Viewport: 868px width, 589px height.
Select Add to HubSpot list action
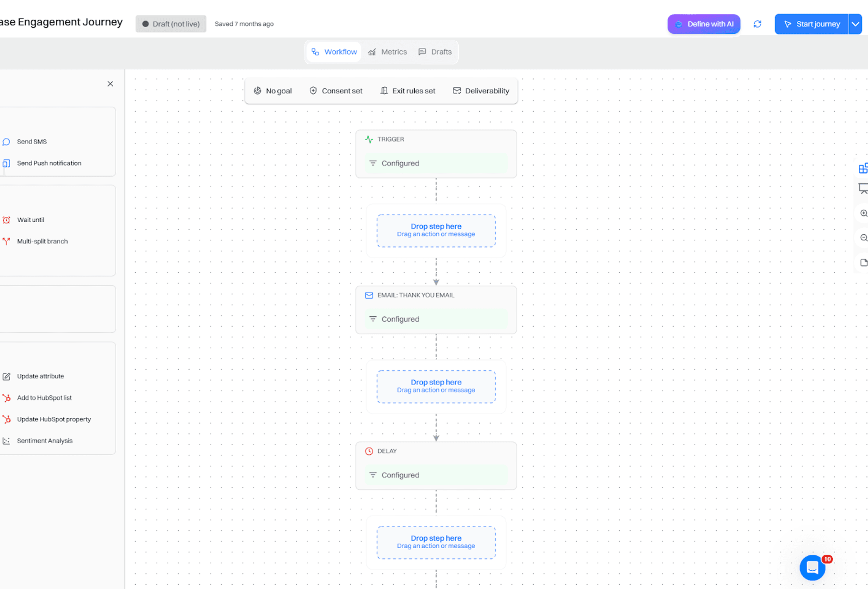pyautogui.click(x=44, y=398)
